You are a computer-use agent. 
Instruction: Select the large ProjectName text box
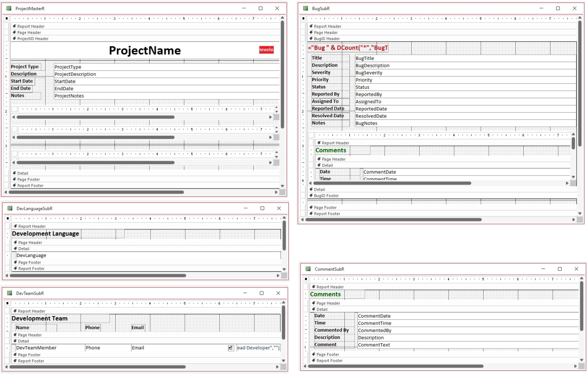click(x=145, y=50)
